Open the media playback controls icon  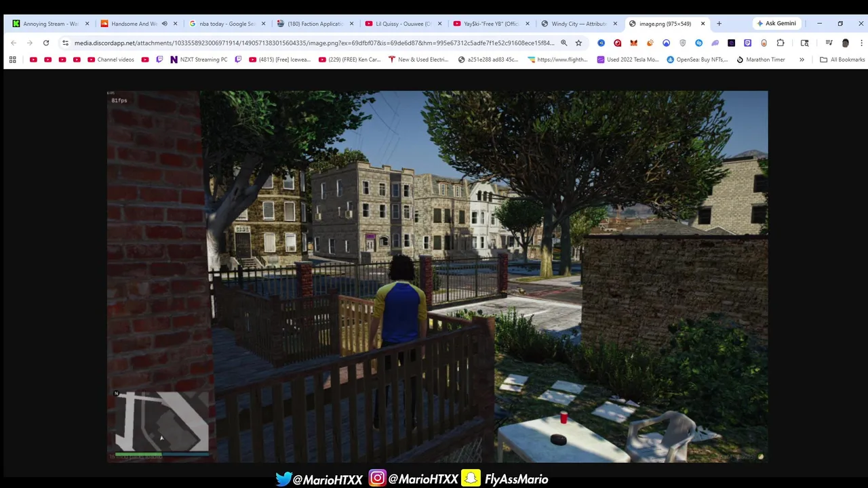pyautogui.click(x=829, y=43)
